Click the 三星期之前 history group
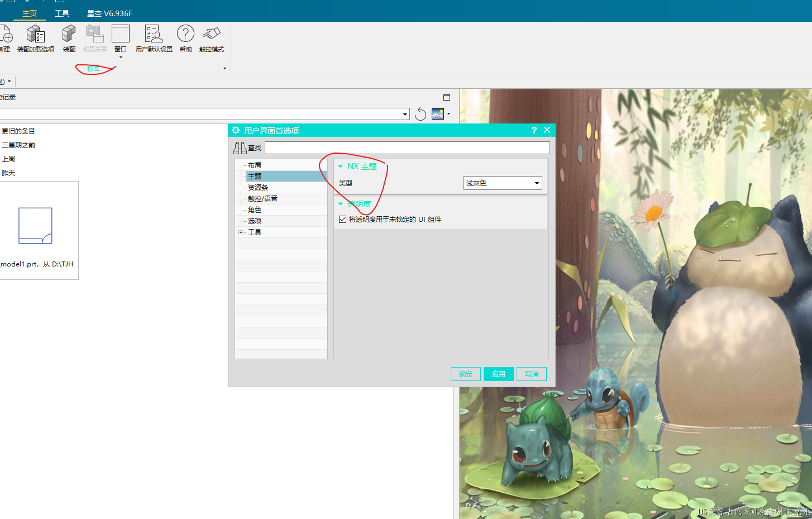This screenshot has width=812, height=519. pyautogui.click(x=18, y=145)
